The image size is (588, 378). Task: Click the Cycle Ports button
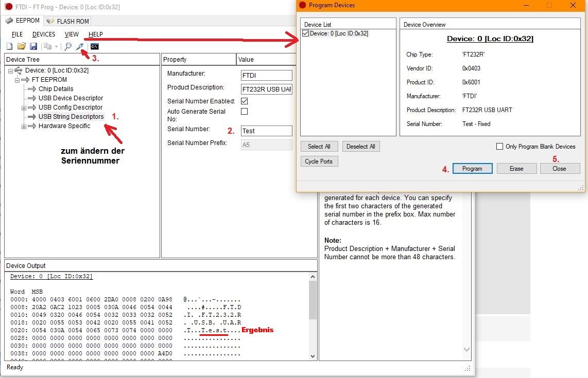(x=319, y=161)
